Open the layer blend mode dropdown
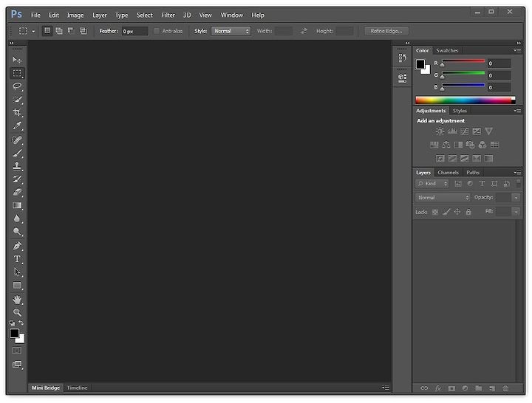 point(443,197)
